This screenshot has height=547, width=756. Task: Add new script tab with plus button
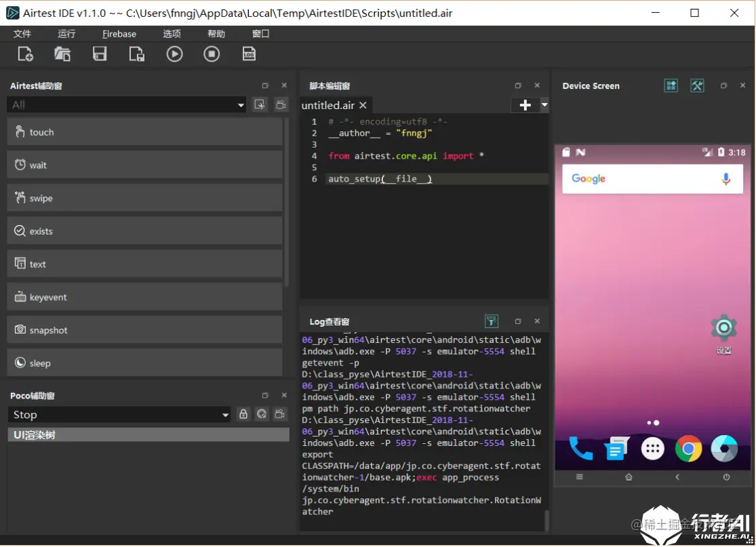point(525,105)
